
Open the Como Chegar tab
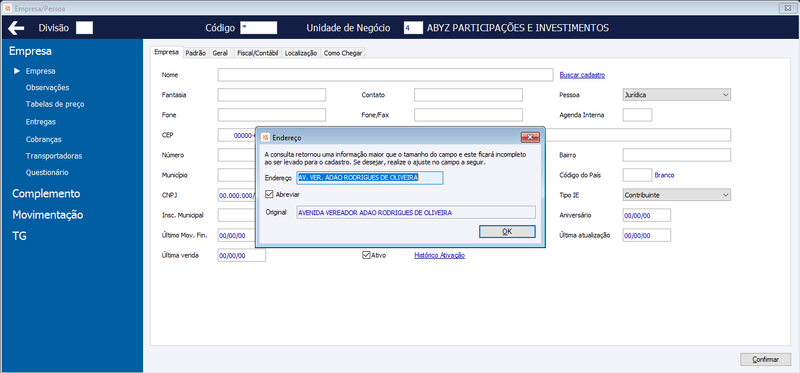click(x=343, y=53)
